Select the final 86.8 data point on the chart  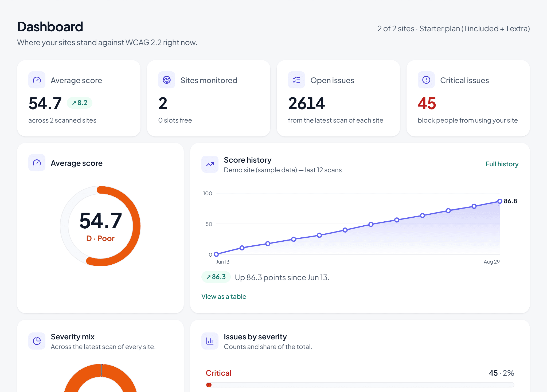point(500,201)
